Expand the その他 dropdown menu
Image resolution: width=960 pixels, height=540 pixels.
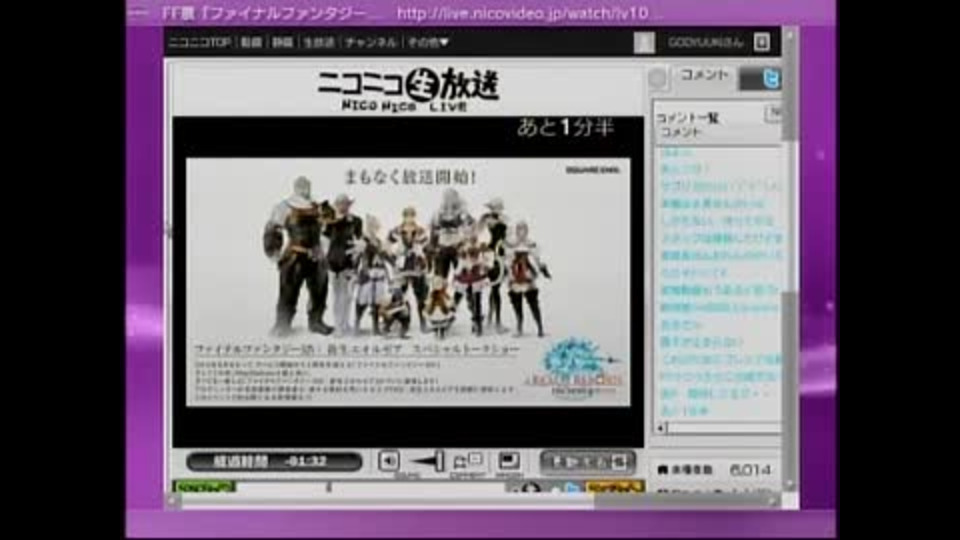click(428, 42)
